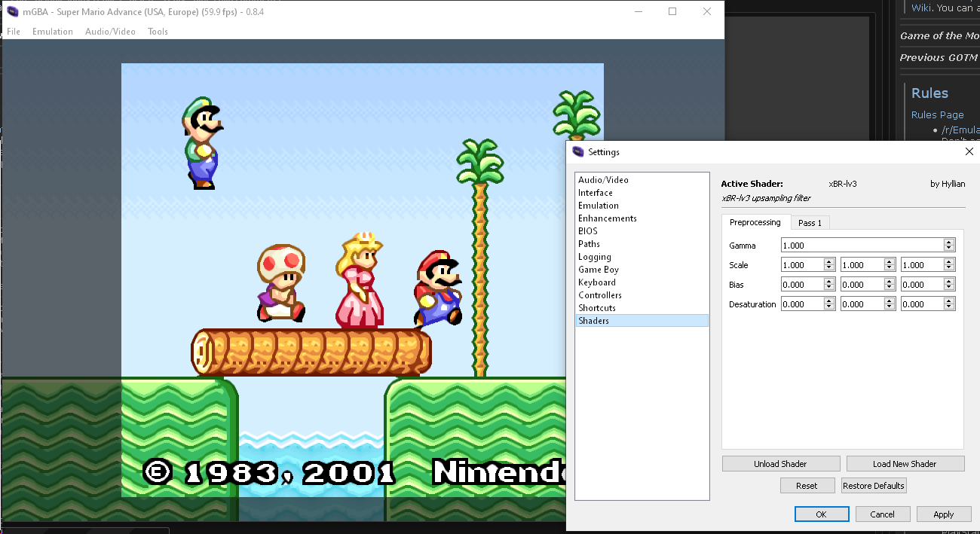The image size is (980, 534).
Task: Increase the Gamma value with the up arrow
Action: (x=949, y=243)
